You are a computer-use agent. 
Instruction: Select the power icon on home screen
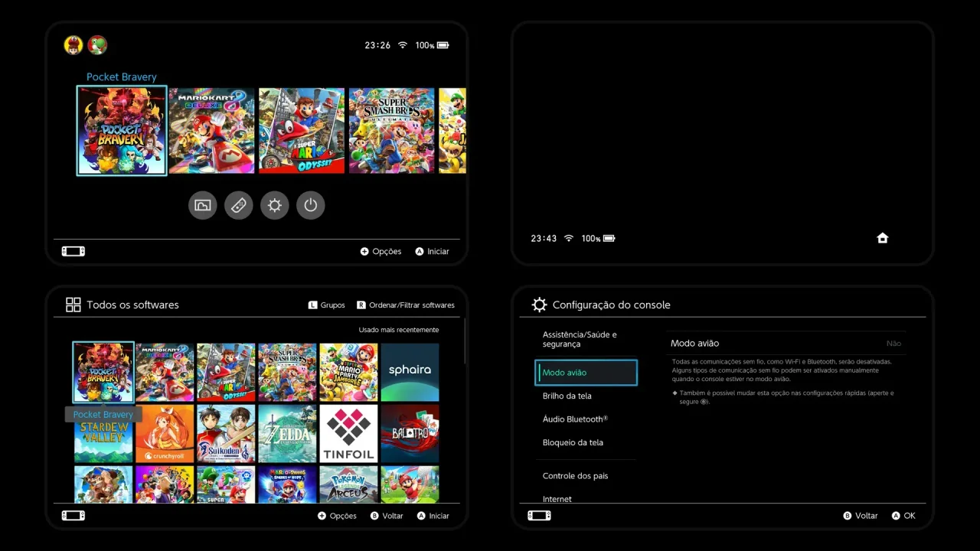click(x=311, y=205)
